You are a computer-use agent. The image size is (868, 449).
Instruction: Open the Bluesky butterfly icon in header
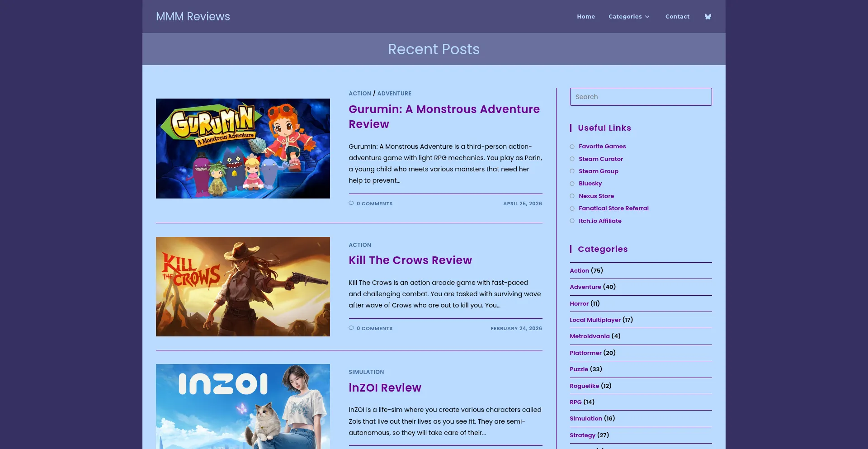click(708, 17)
